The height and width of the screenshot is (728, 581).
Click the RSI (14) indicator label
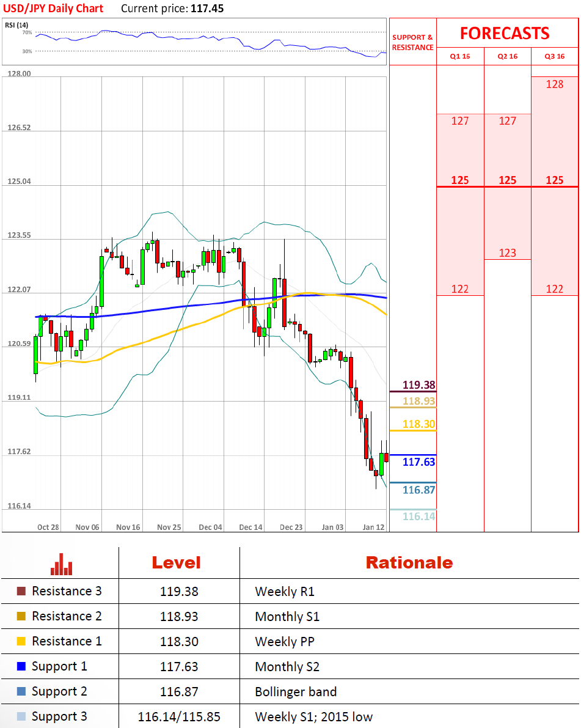tap(16, 25)
